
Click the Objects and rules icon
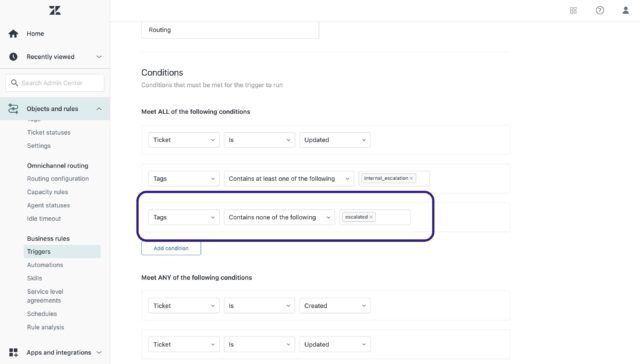pyautogui.click(x=13, y=109)
